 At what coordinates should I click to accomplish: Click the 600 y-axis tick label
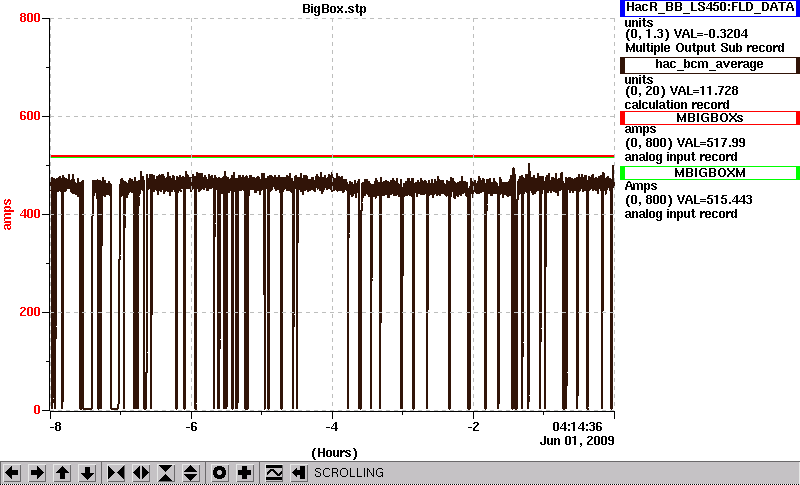pos(30,116)
